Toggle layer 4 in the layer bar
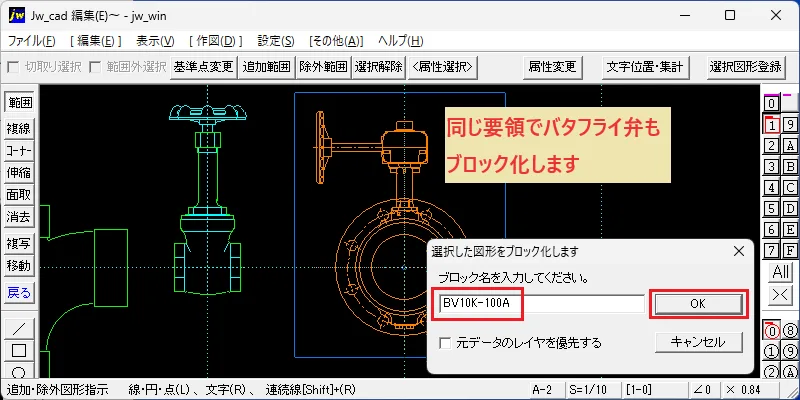800x400 pixels. tap(772, 188)
